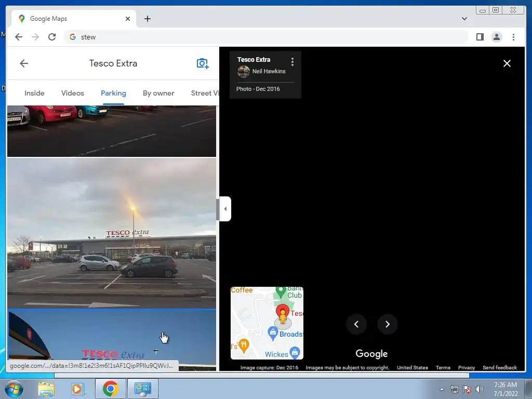This screenshot has height=399, width=532.
Task: Show hidden system tray icons
Action: tap(442, 389)
